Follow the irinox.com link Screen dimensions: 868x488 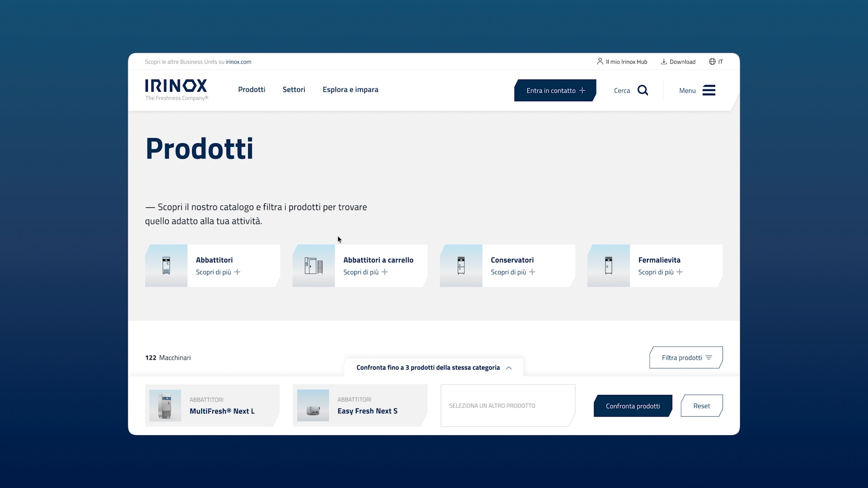point(238,62)
